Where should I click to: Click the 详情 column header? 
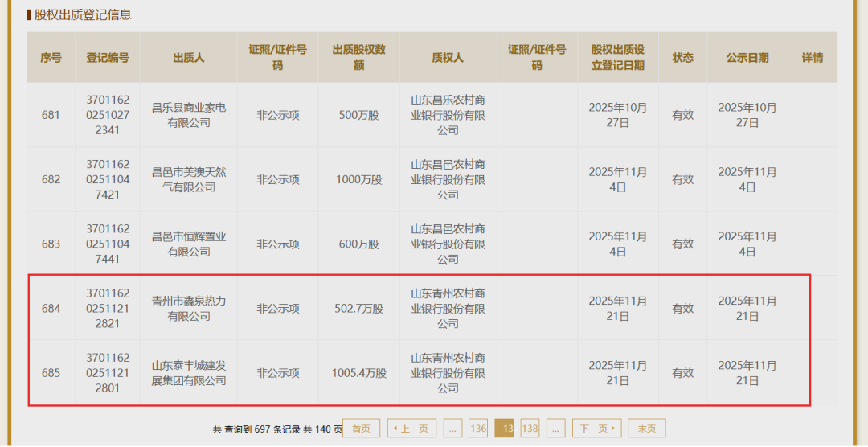point(812,58)
